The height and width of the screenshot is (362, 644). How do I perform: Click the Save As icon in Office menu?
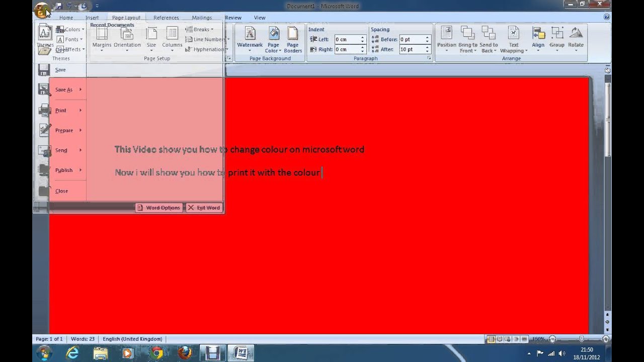(44, 89)
